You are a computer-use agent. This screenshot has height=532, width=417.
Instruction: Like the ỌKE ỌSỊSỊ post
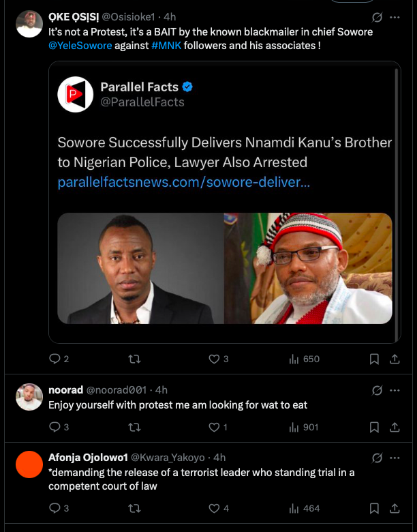pyautogui.click(x=214, y=359)
